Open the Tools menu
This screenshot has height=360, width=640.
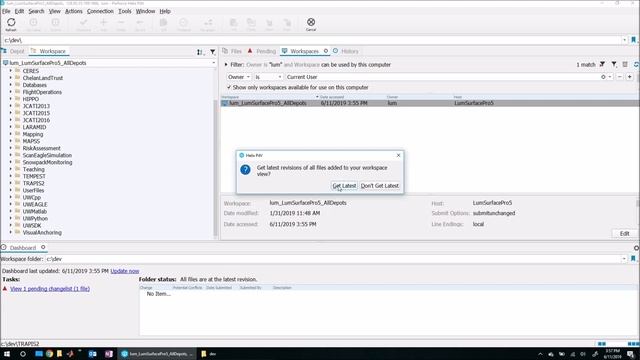click(124, 11)
